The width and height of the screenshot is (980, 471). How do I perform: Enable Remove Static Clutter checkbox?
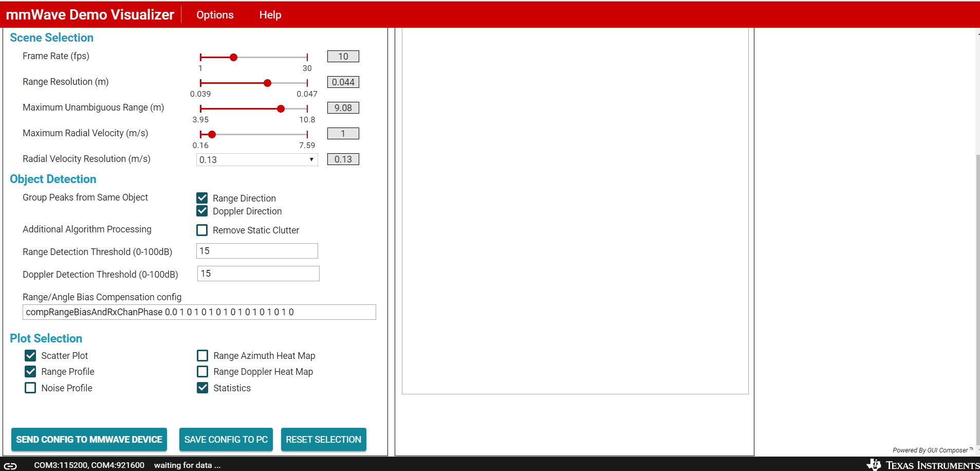(202, 230)
